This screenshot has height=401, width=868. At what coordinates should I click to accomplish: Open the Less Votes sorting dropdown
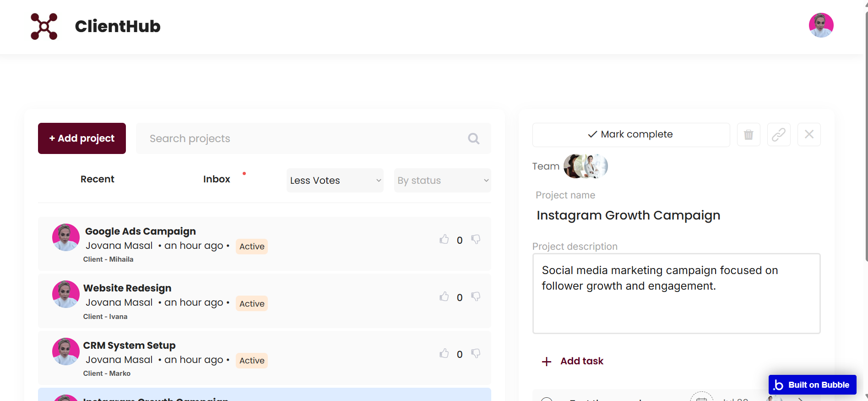click(335, 180)
